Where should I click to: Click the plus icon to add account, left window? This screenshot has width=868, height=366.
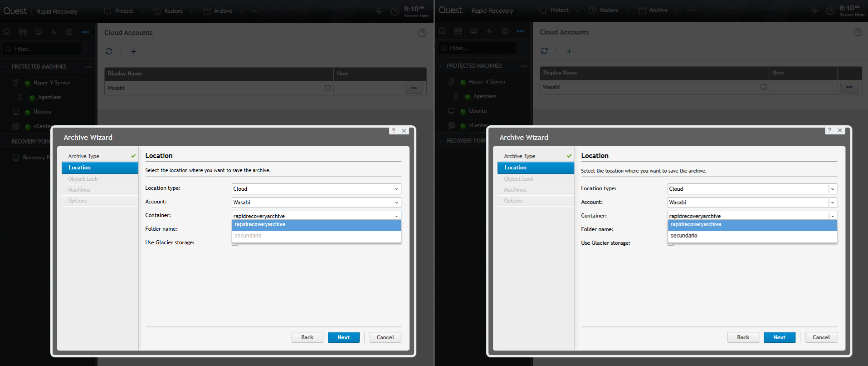click(134, 51)
